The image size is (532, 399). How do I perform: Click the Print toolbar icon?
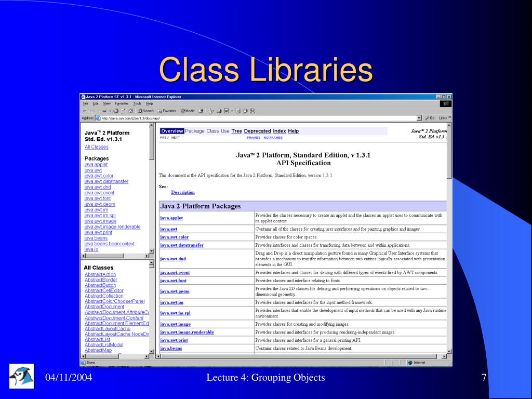tap(219, 111)
